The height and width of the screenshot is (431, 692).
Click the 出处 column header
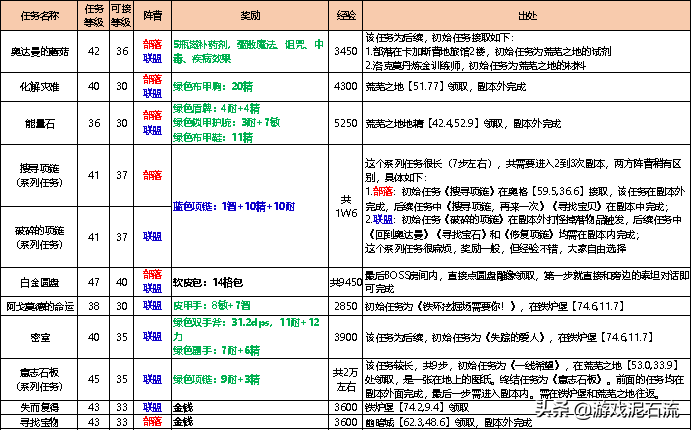tap(527, 16)
